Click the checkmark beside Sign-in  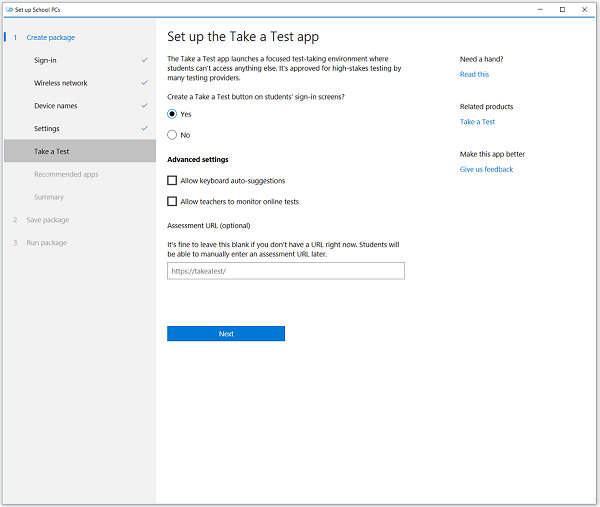pyautogui.click(x=145, y=60)
